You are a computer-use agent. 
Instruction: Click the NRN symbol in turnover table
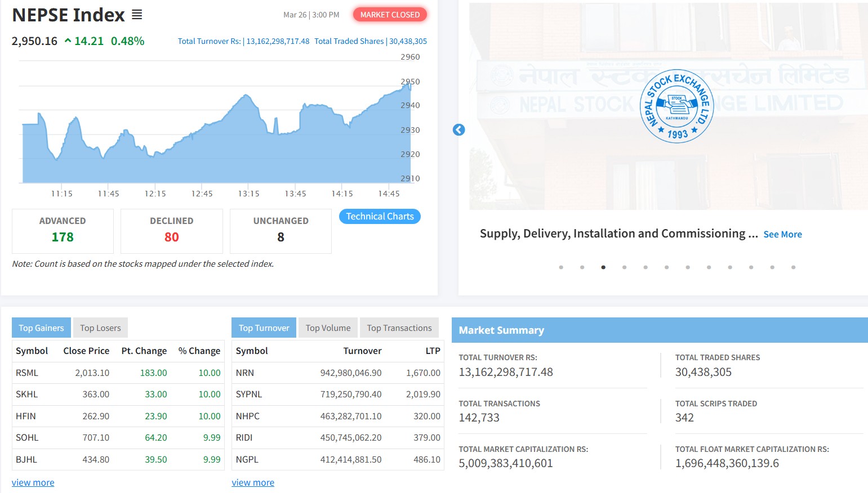(245, 373)
